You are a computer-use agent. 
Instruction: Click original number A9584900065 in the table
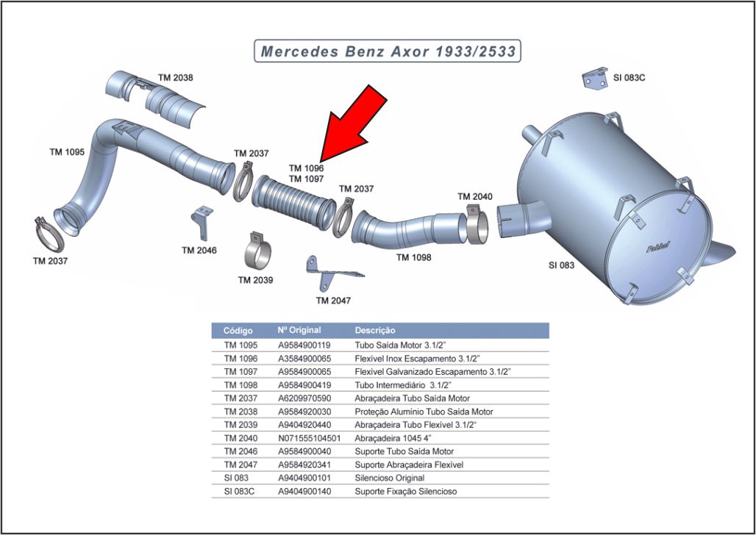304,372
